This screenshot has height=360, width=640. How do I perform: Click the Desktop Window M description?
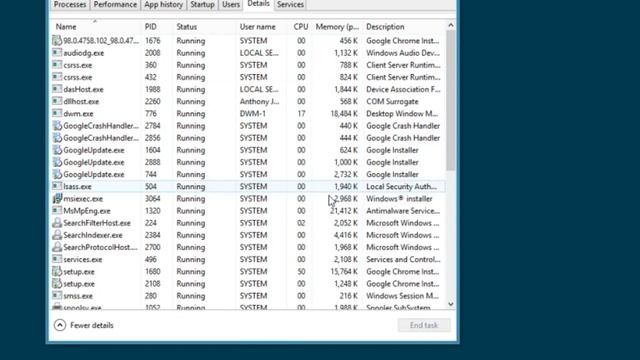click(402, 113)
